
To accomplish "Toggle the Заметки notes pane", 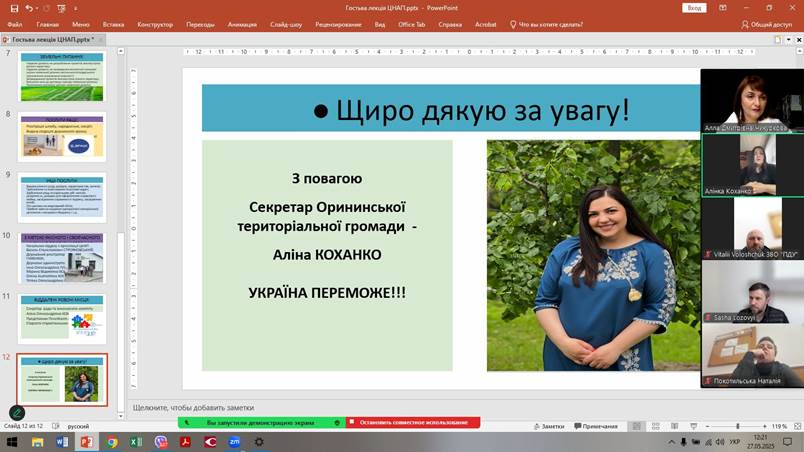I will (x=548, y=426).
